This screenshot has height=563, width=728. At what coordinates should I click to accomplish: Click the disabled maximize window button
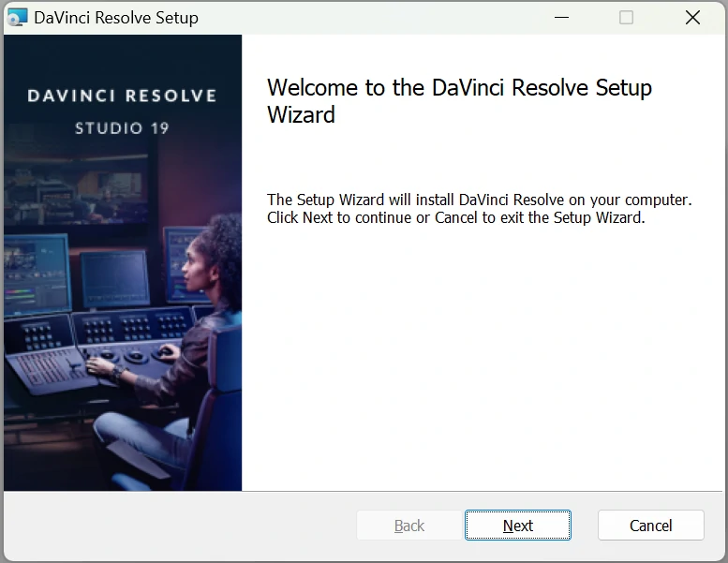626,18
